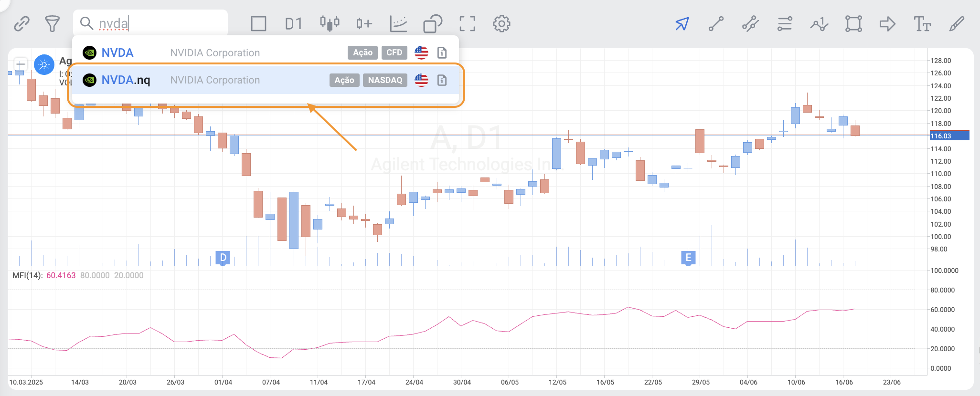Click the link chart icon
Viewport: 980px width, 396px height.
click(x=21, y=23)
